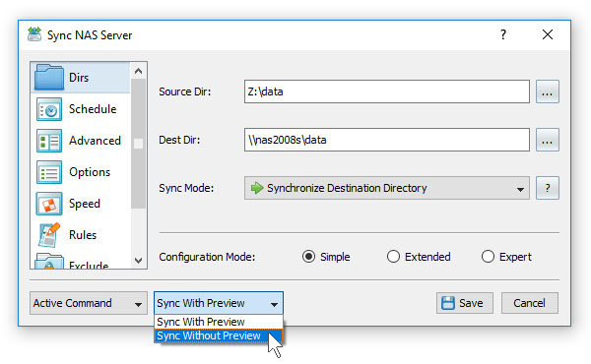
Task: Click the Sync NAS Server title icon
Action: [x=34, y=34]
